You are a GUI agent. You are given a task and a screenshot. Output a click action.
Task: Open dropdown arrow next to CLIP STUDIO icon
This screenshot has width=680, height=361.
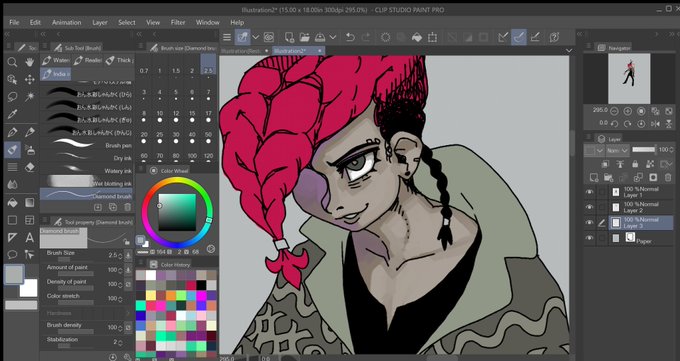click(x=255, y=37)
